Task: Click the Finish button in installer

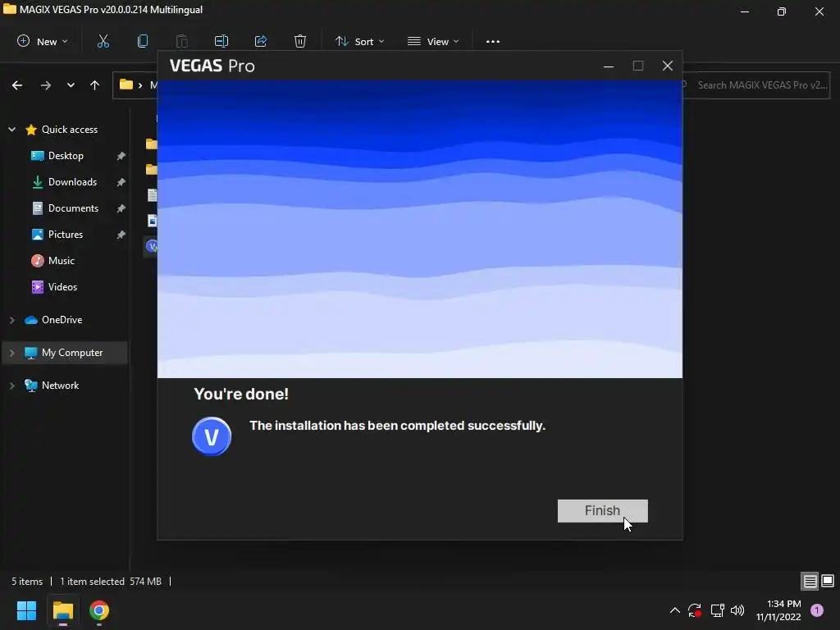Action: (602, 510)
